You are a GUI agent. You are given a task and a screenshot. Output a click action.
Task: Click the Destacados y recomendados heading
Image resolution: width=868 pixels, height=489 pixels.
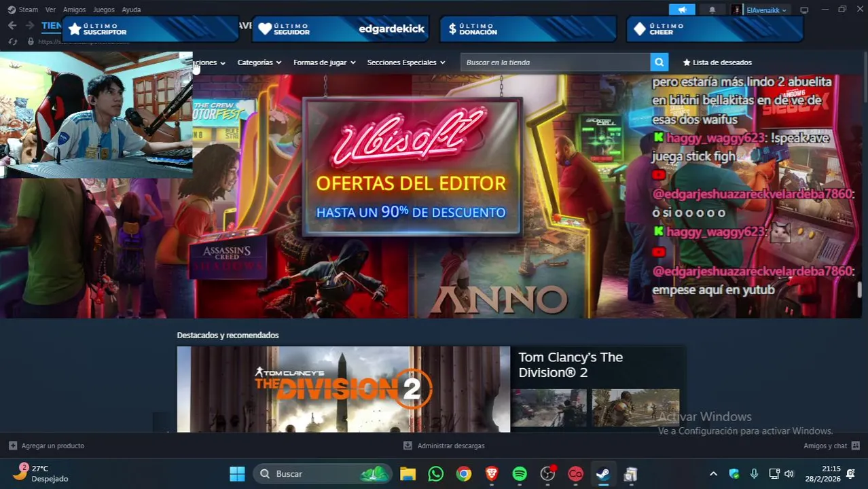click(x=228, y=336)
